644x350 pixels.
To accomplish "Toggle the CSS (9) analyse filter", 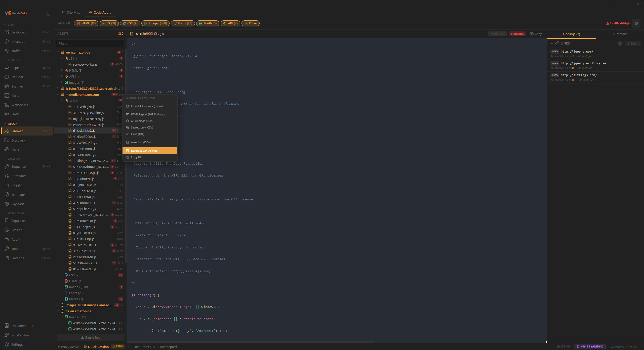I will [130, 23].
